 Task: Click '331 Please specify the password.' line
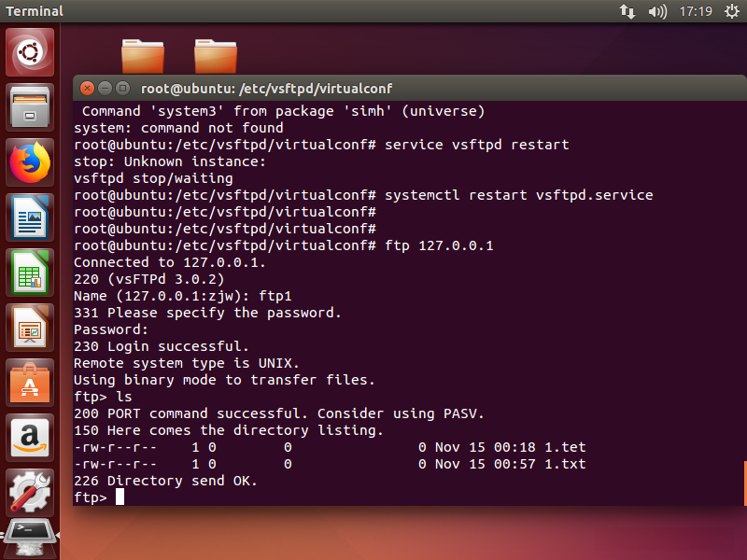(207, 313)
